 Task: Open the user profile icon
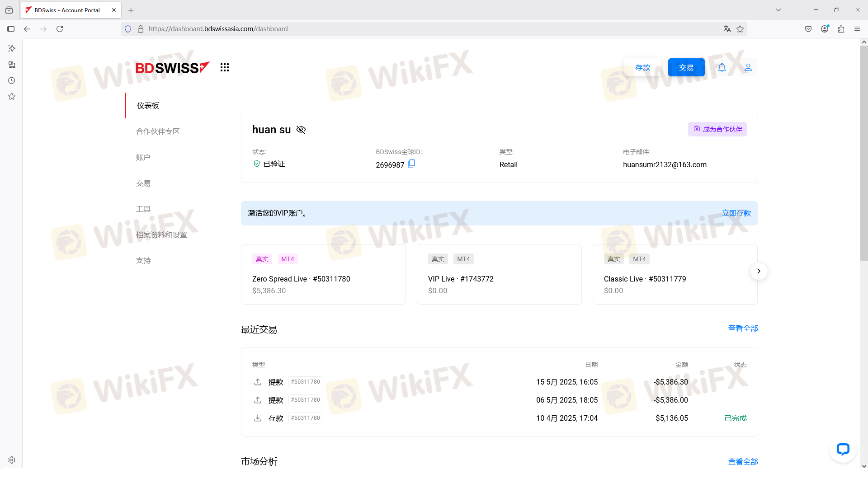point(748,67)
